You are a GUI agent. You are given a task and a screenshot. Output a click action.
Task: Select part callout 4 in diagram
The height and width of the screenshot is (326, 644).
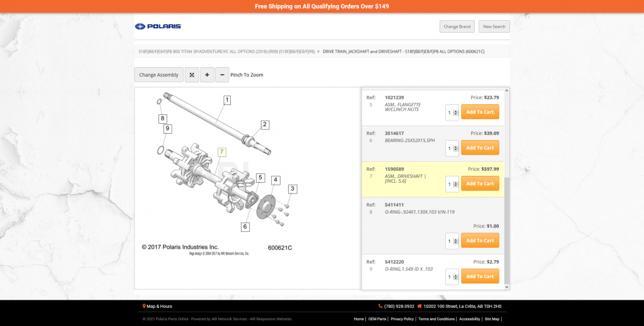(275, 180)
